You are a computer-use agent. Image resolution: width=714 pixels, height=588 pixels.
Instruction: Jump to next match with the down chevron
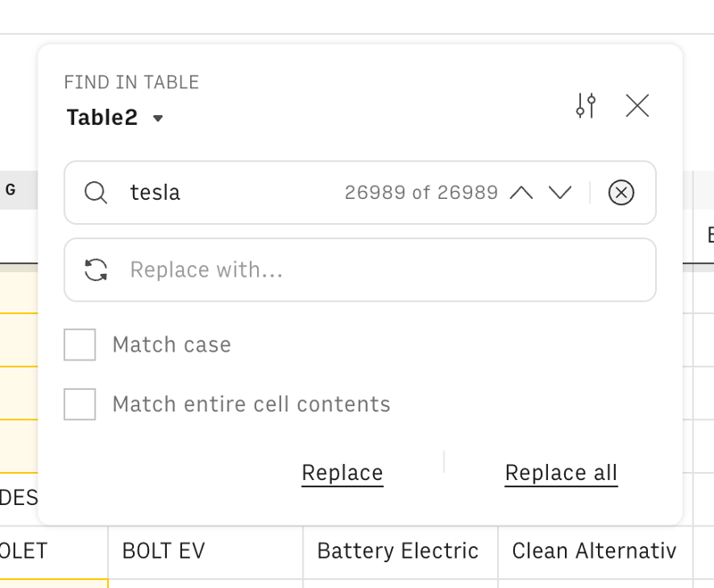coord(561,193)
